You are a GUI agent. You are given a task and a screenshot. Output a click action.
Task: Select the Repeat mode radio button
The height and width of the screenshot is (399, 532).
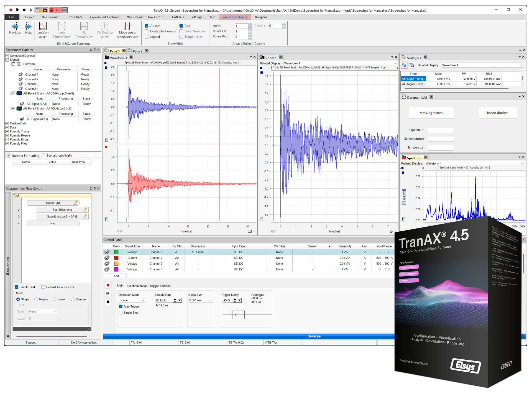36,299
